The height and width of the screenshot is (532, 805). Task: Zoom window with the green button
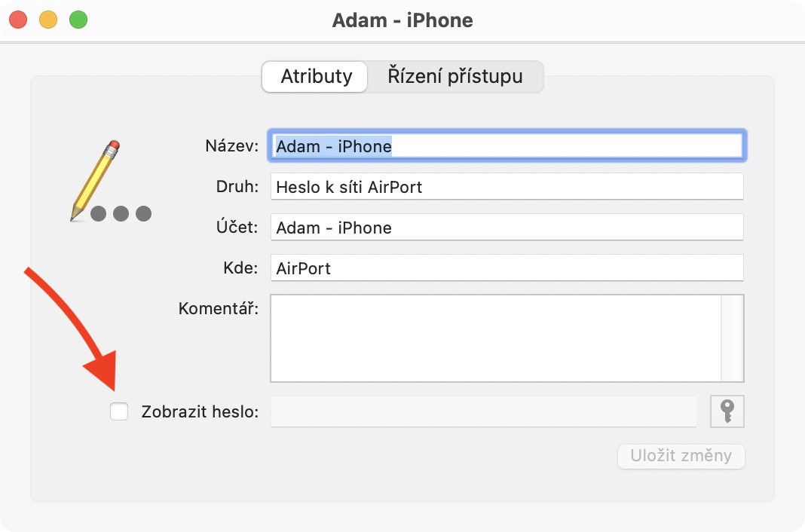pyautogui.click(x=78, y=20)
